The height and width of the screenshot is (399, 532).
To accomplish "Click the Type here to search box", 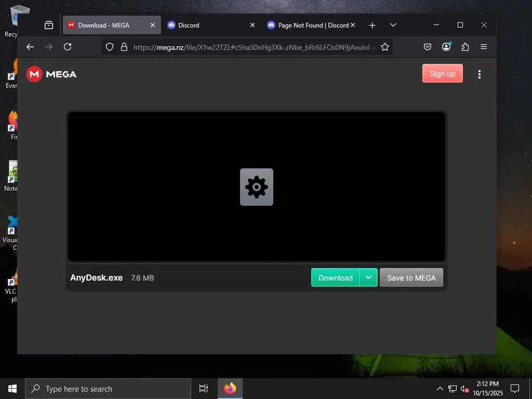I will point(108,389).
